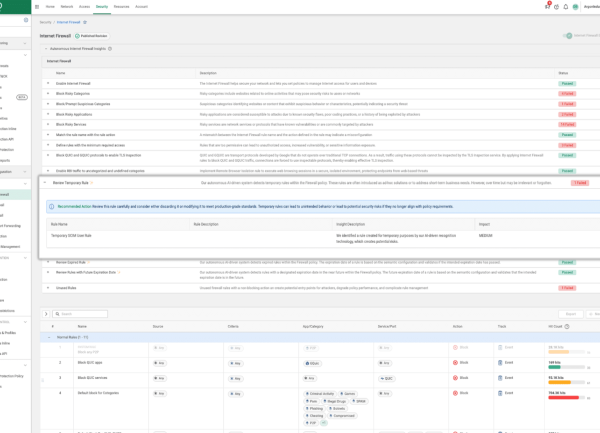The height and width of the screenshot is (433, 600).
Task: Click the info icon beside Autonomous Internet Firewall Insights
Action: [x=110, y=49]
